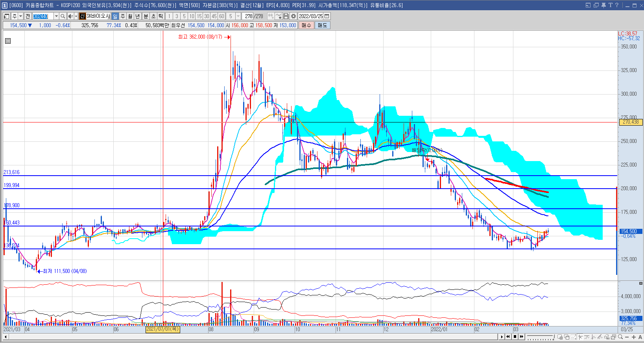This screenshot has width=644, height=343.
Task: Click the chart layout icon at far left
Action: tap(6, 16)
